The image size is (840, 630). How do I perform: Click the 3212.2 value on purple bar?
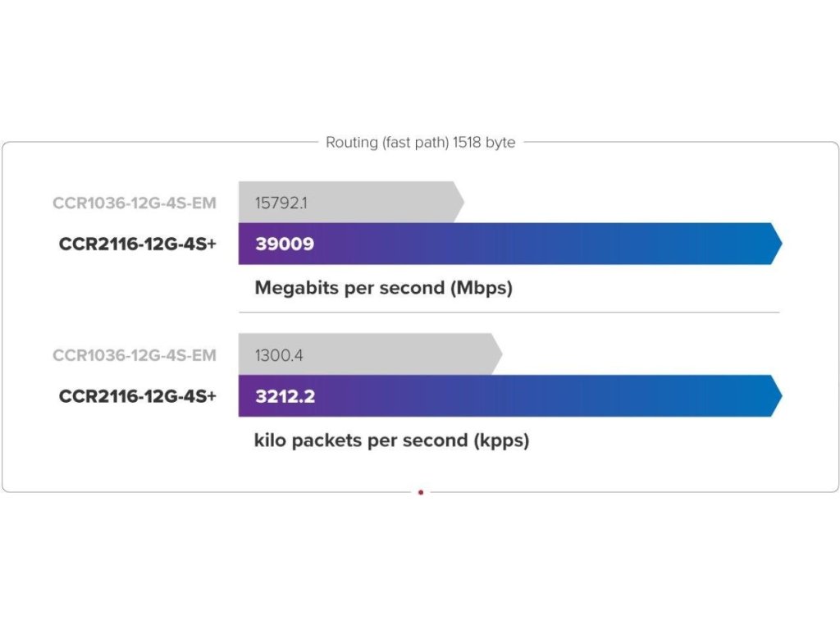tap(285, 396)
